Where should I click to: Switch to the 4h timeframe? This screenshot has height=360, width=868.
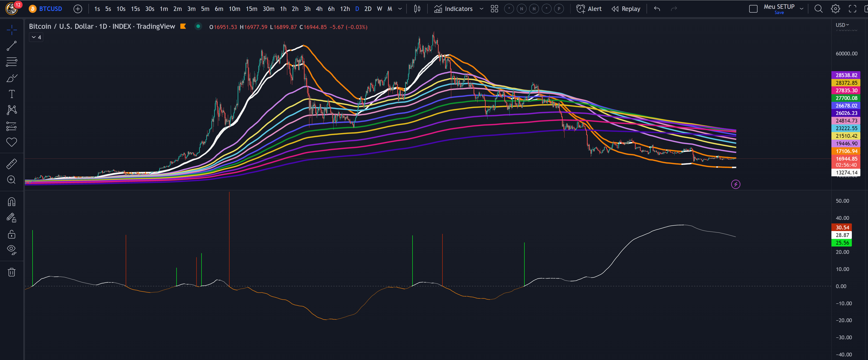tap(319, 9)
